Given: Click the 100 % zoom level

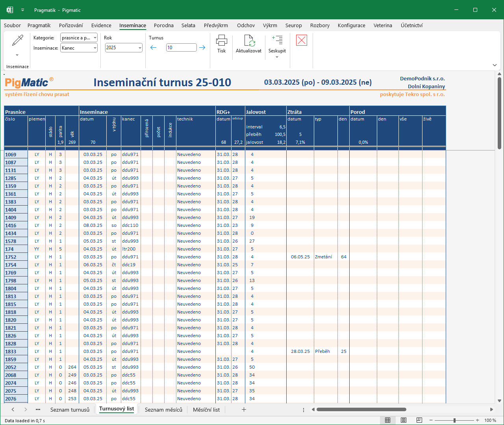Looking at the screenshot, I should pyautogui.click(x=490, y=420).
